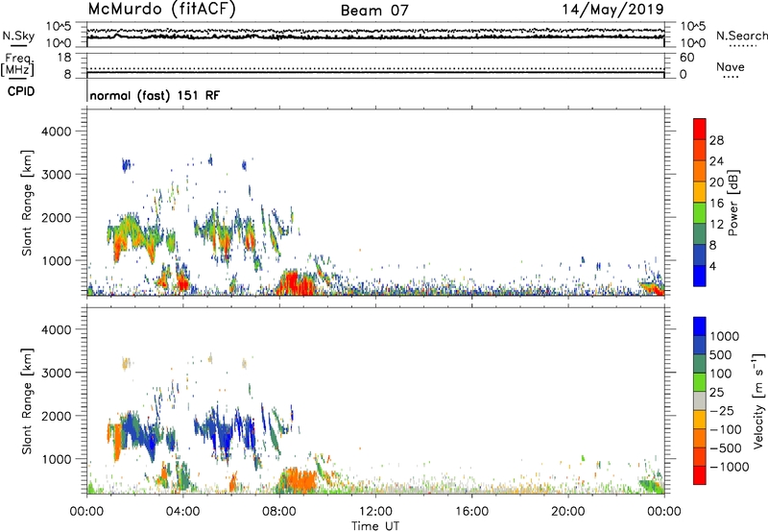The width and height of the screenshot is (768, 532).
Task: Click the solid N.Sky legend line sample
Action: (18, 46)
